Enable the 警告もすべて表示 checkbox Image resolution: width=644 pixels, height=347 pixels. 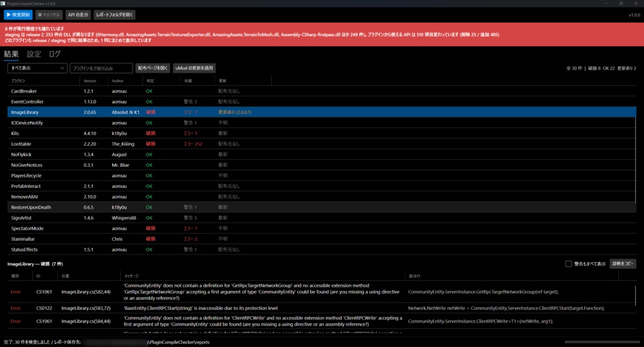pyautogui.click(x=569, y=263)
